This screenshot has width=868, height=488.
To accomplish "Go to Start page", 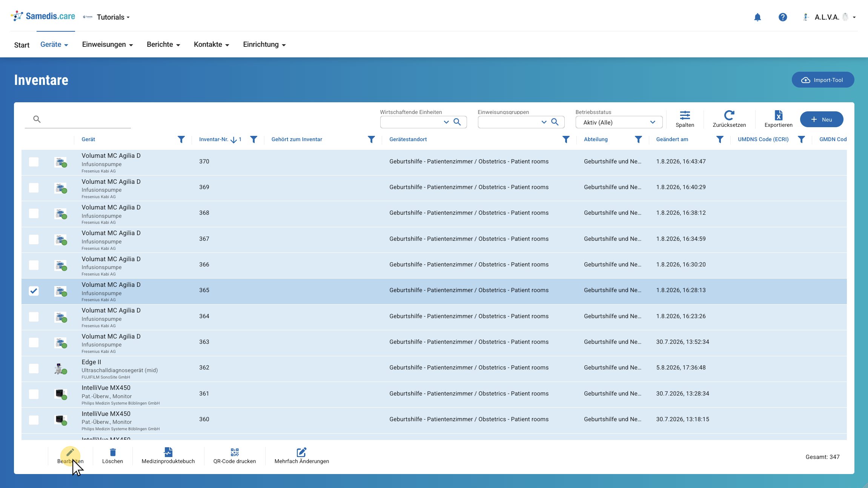I will pos(22,45).
